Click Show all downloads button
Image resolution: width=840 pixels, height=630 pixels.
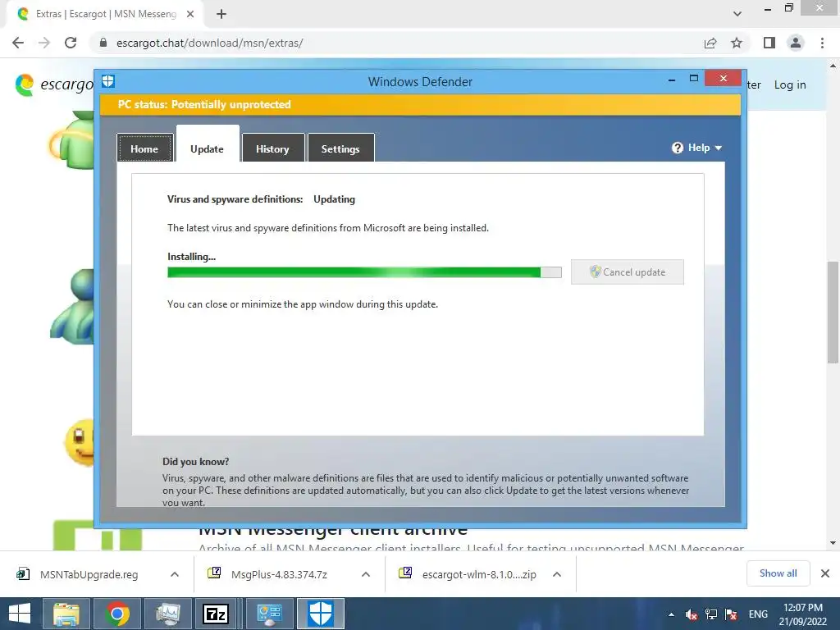[x=778, y=573]
